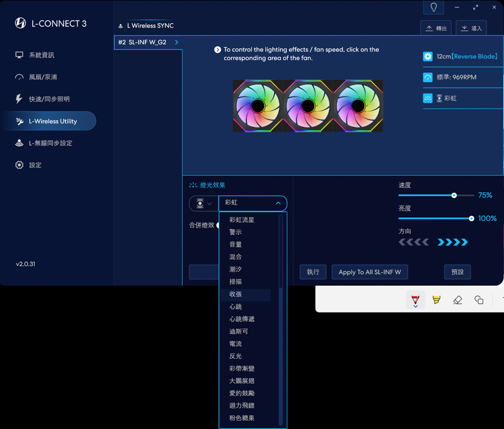
Task: Click the 預設 default button
Action: click(x=458, y=272)
